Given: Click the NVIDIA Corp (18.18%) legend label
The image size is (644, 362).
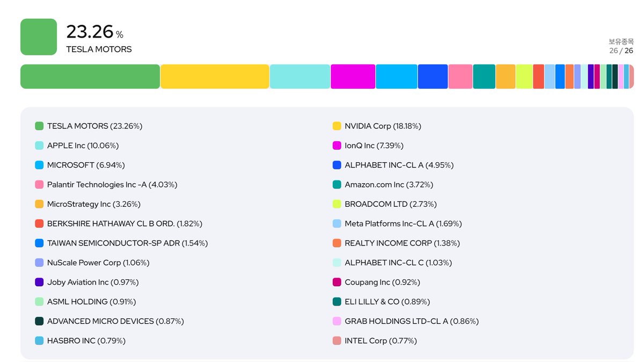Looking at the screenshot, I should tap(383, 126).
